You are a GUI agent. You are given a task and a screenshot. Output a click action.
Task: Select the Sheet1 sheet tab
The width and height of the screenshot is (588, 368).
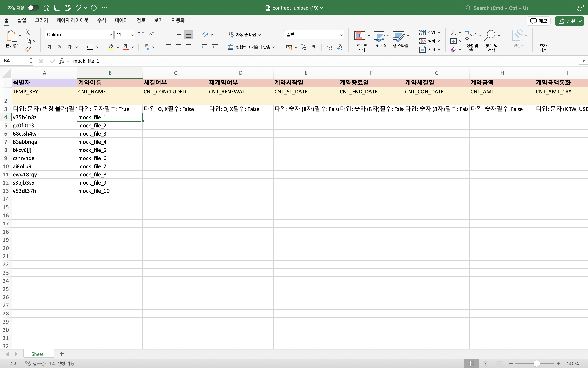[38, 354]
